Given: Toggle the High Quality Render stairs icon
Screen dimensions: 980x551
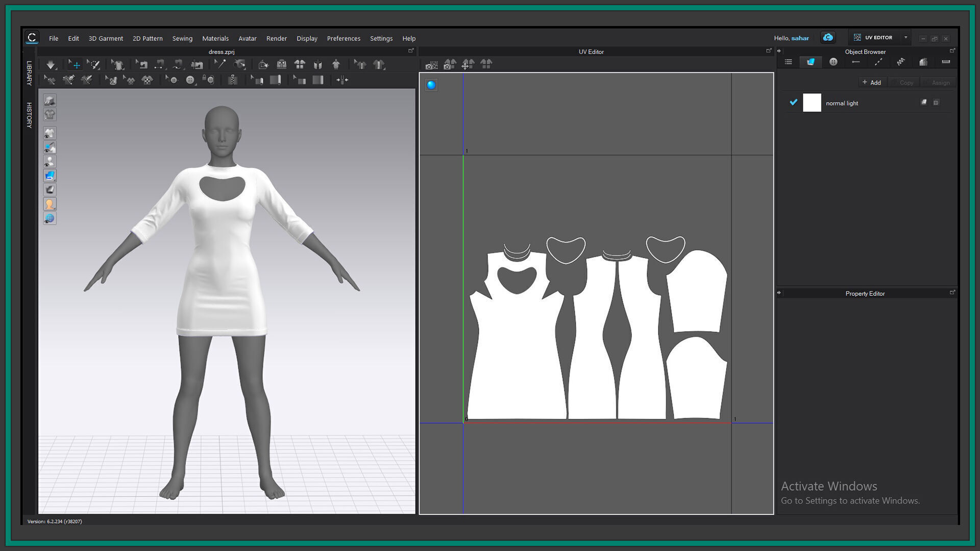Looking at the screenshot, I should (x=50, y=101).
